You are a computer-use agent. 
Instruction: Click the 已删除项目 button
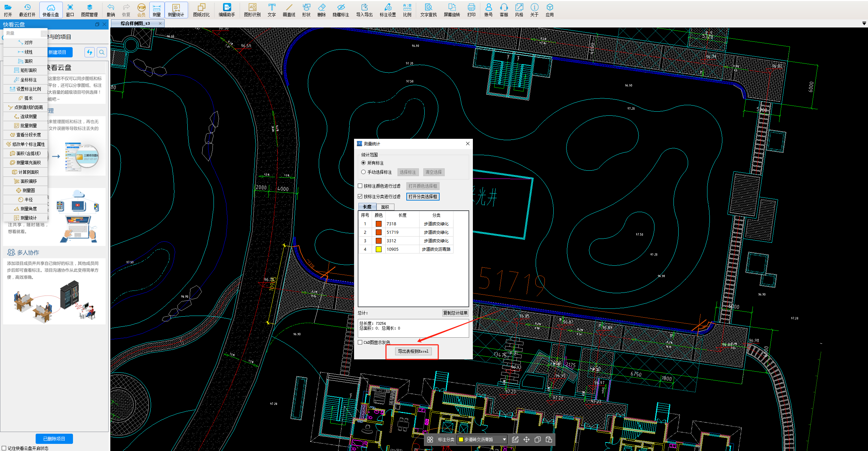54,439
